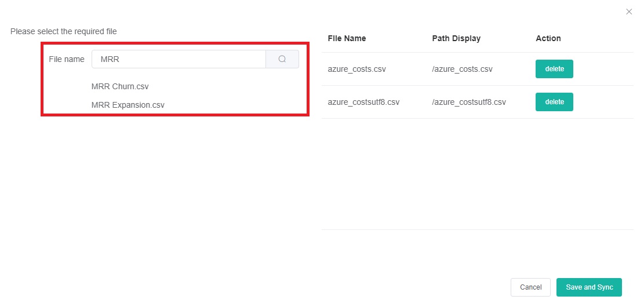Click the magnifier search icon button
The height and width of the screenshot is (307, 644).
(x=282, y=59)
